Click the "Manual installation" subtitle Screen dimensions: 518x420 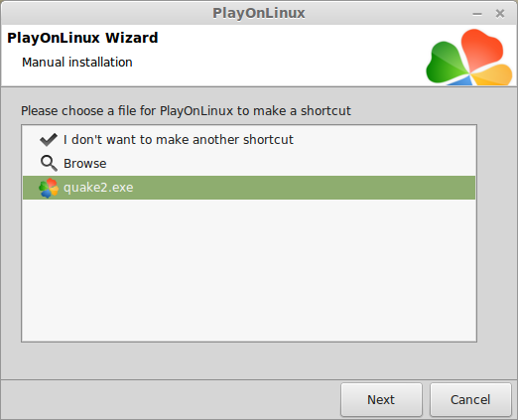(77, 63)
